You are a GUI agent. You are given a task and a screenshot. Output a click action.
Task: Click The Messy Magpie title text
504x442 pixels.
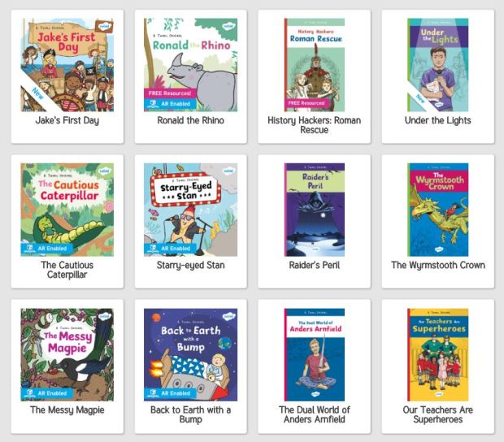(67, 409)
